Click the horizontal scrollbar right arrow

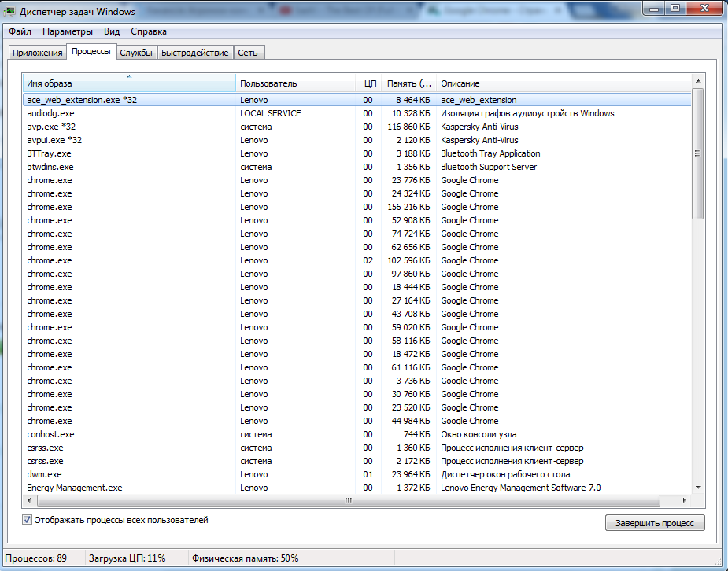[x=684, y=500]
